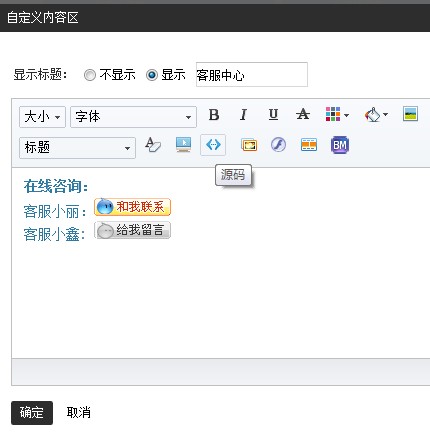This screenshot has height=445, width=430.
Task: Click the 取消 cancel link
Action: coord(79,413)
